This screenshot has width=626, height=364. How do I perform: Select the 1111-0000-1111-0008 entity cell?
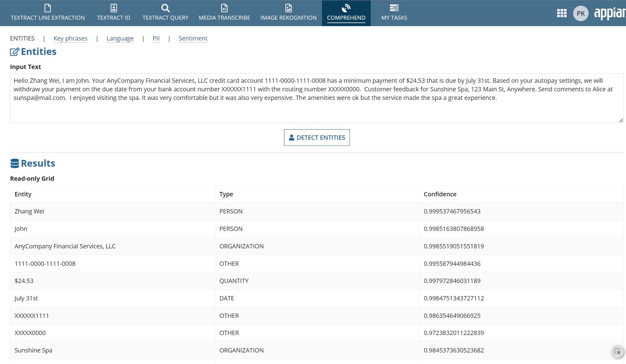(x=112, y=263)
